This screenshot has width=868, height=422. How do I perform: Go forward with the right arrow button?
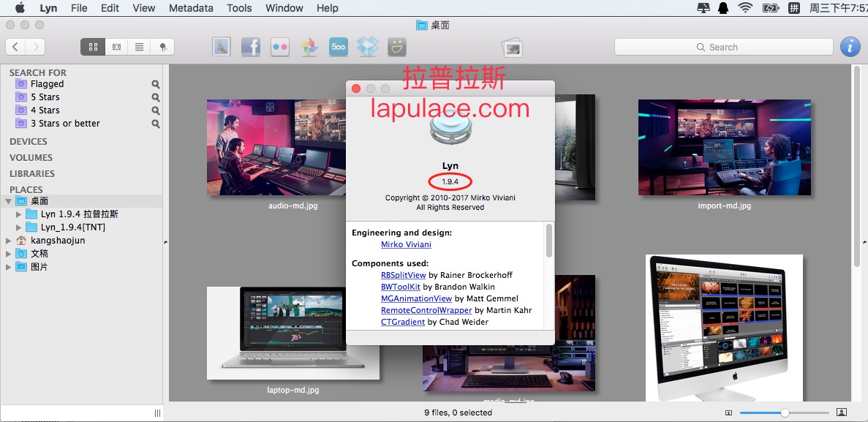35,47
